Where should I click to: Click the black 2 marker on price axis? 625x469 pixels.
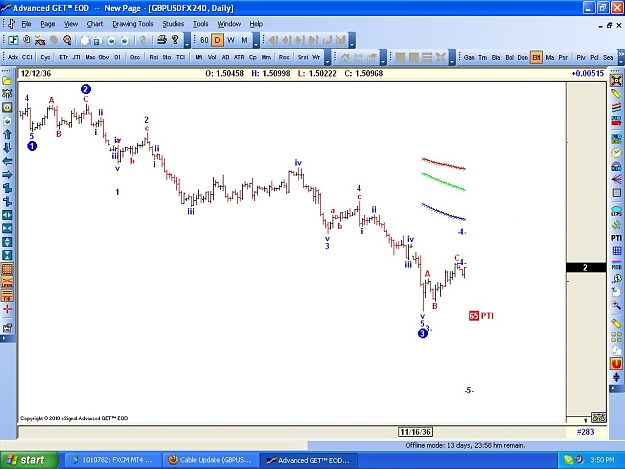pyautogui.click(x=586, y=267)
